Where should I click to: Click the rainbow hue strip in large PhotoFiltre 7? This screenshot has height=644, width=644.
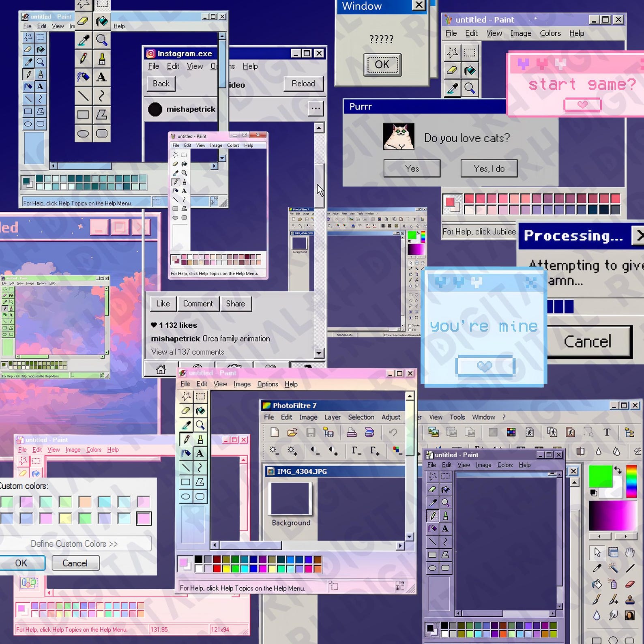coord(631,481)
